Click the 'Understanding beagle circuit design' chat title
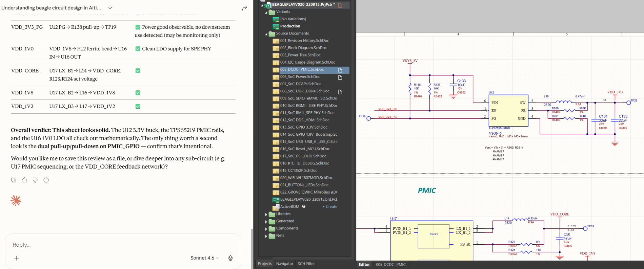 (x=51, y=8)
